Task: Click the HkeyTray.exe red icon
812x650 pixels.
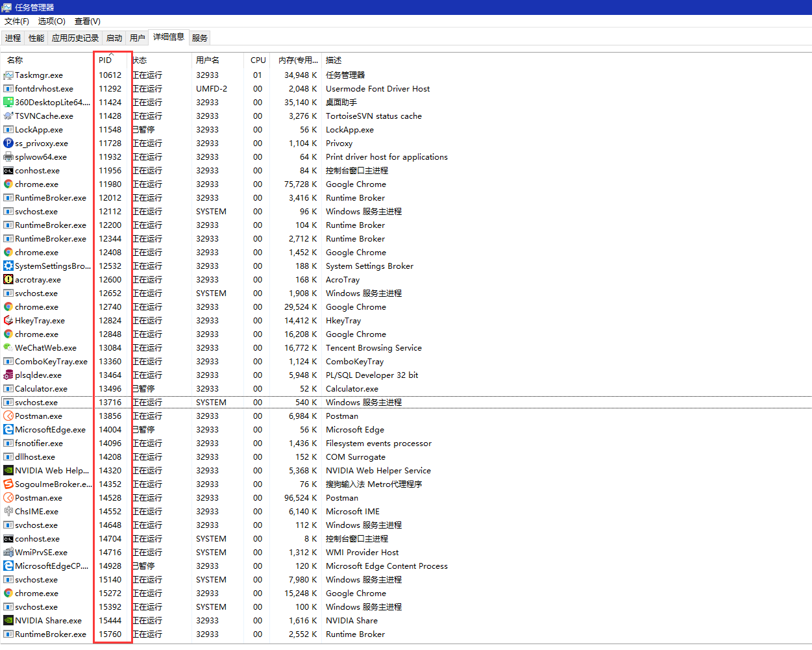Action: [8, 321]
